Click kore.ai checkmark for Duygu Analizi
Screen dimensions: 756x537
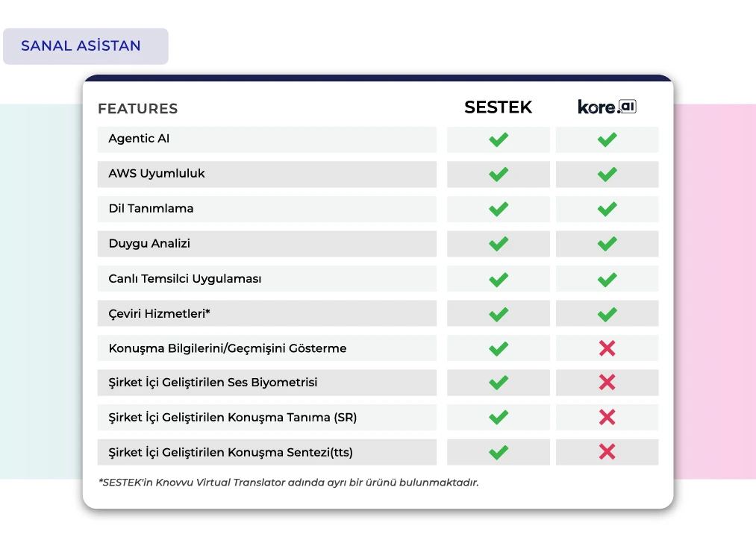(x=607, y=243)
